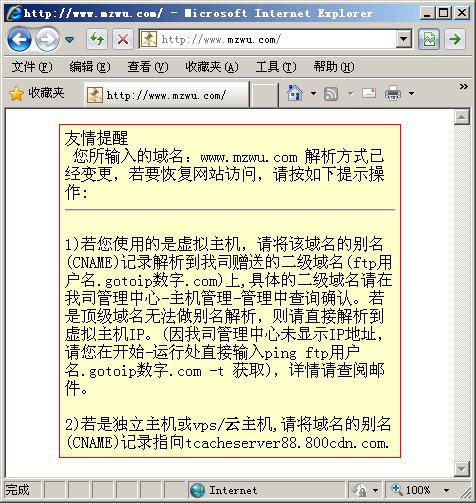Open the recent pages dropdown arrow

tap(70, 40)
